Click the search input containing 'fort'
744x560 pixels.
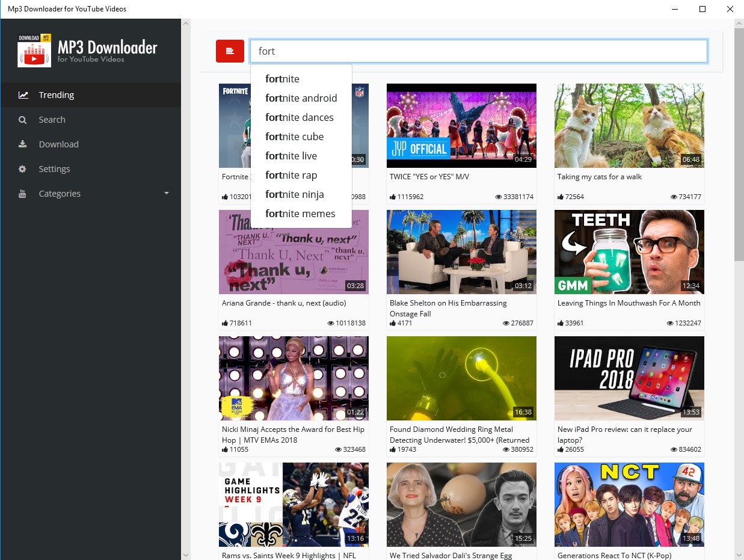(x=479, y=51)
